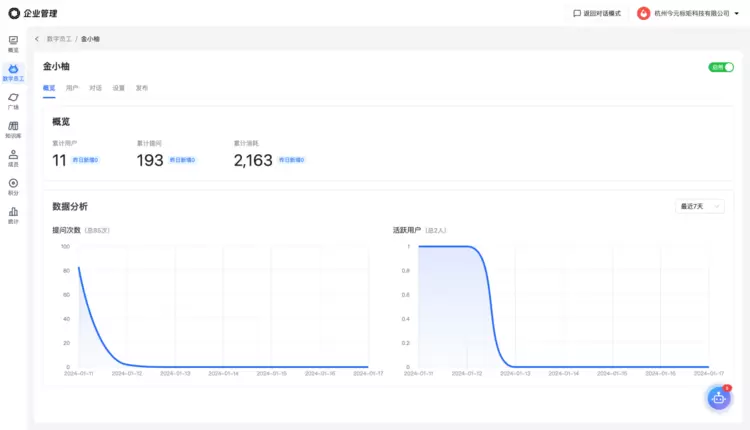Select the 数字员工 sidebar icon
The height and width of the screenshot is (430, 750).
click(x=13, y=71)
